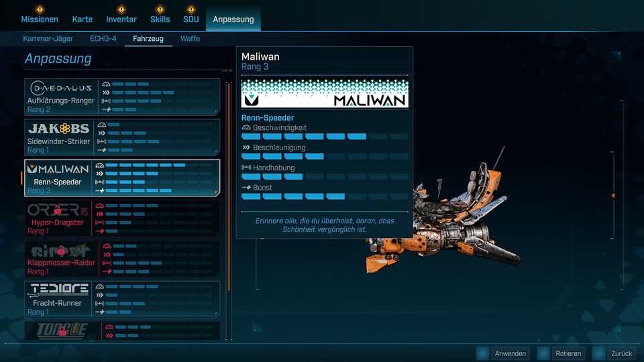The height and width of the screenshot is (362, 644).
Task: Open the Waffe sub-tab
Action: coord(190,39)
